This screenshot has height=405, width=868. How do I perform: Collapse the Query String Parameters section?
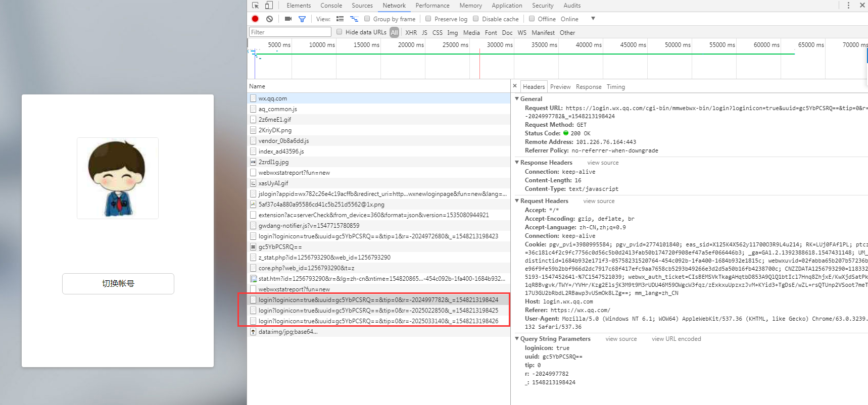[x=517, y=338]
